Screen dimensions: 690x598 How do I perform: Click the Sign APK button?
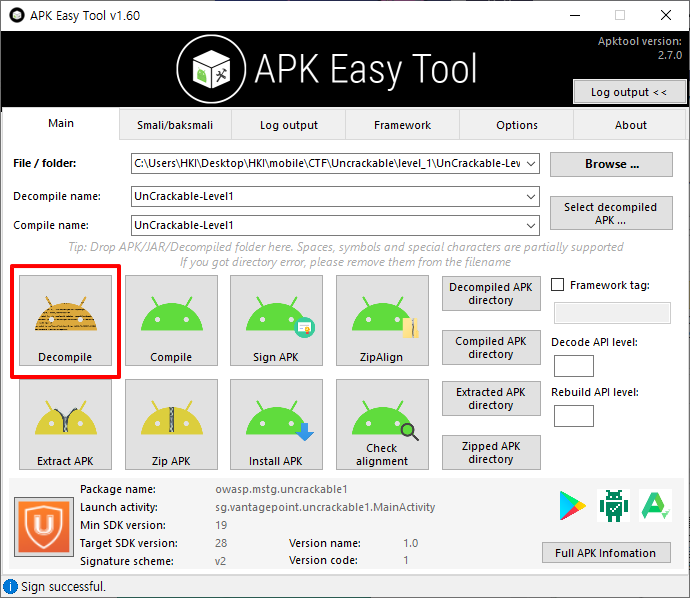click(x=276, y=320)
